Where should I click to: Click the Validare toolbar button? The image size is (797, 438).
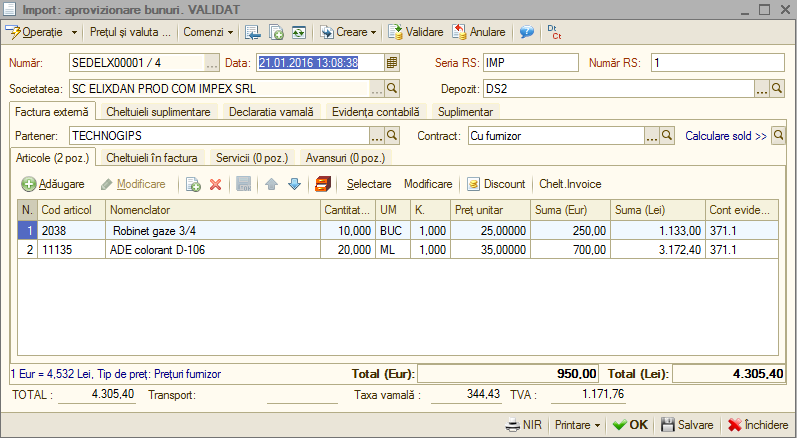click(416, 32)
